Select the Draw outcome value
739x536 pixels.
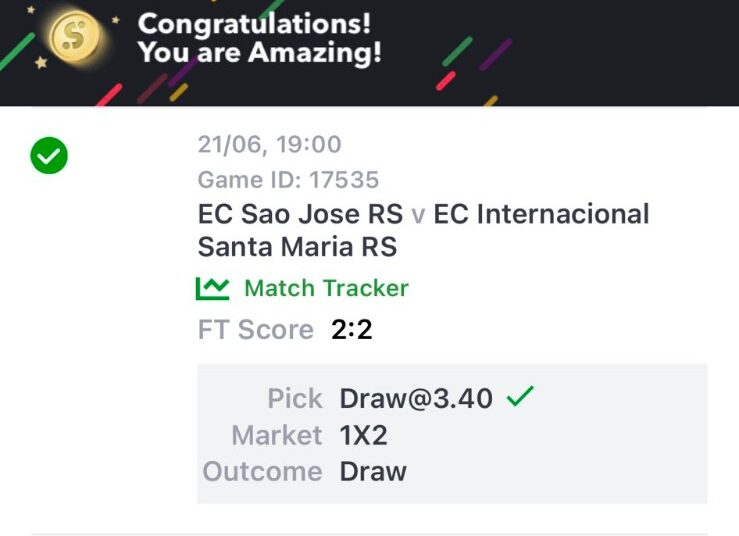click(x=373, y=471)
